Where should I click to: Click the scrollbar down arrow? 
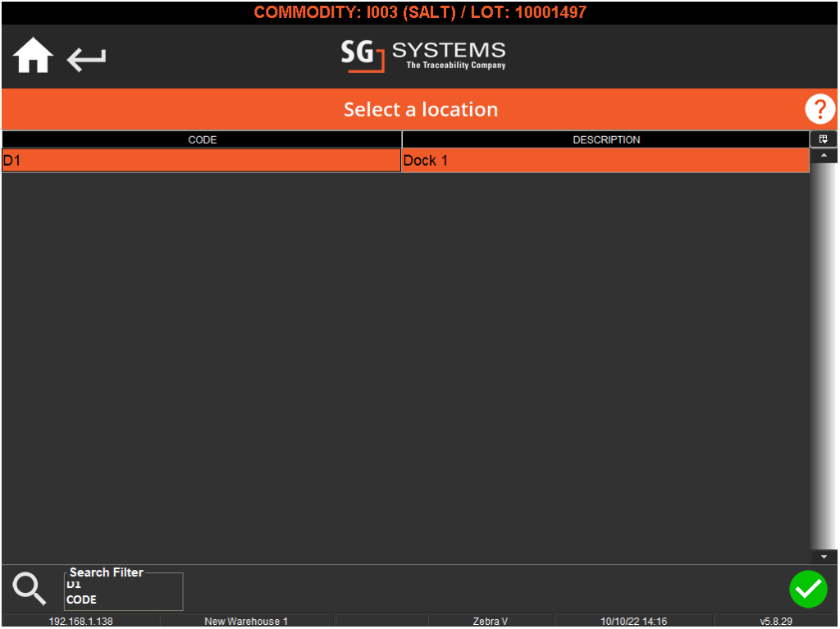[x=824, y=556]
